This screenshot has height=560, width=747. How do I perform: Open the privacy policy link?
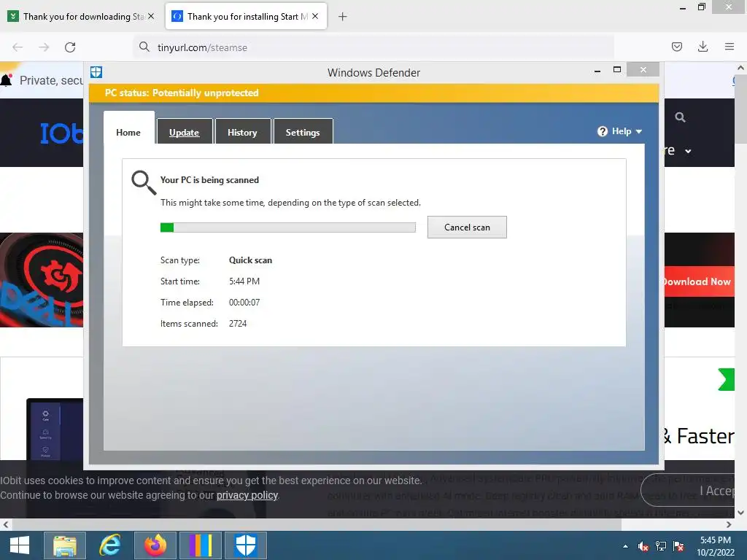(247, 495)
